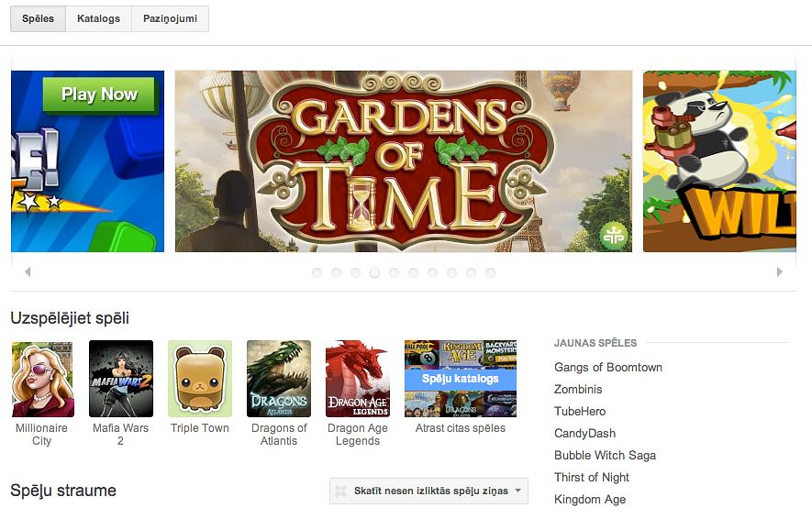
Task: Click the JAUNAS SPĒLES section header
Action: [x=595, y=343]
